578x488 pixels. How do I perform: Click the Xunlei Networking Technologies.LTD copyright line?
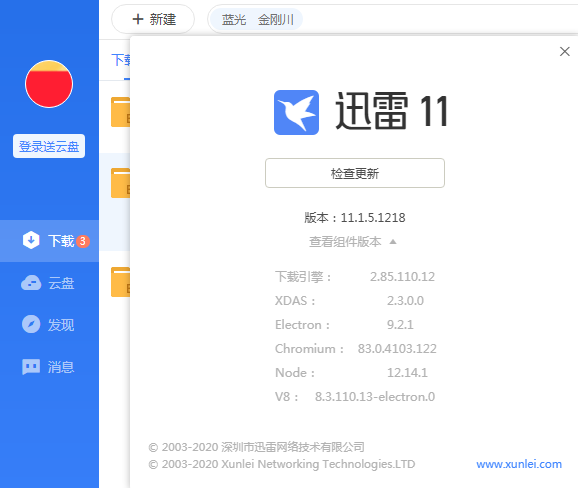click(282, 464)
